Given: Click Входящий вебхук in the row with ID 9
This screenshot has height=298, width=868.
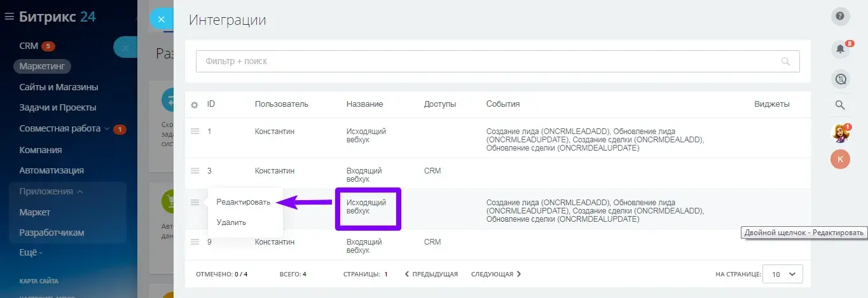Looking at the screenshot, I should point(364,246).
